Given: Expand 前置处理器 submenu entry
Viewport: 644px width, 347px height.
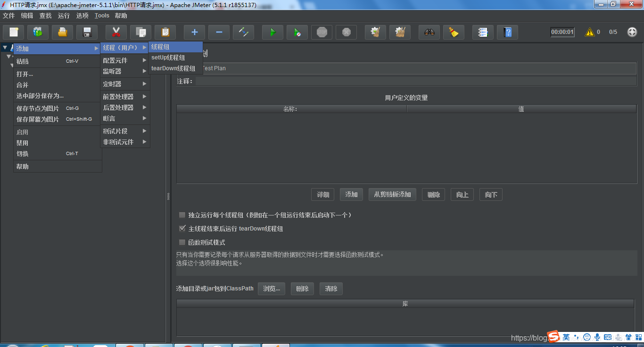Looking at the screenshot, I should pos(125,97).
